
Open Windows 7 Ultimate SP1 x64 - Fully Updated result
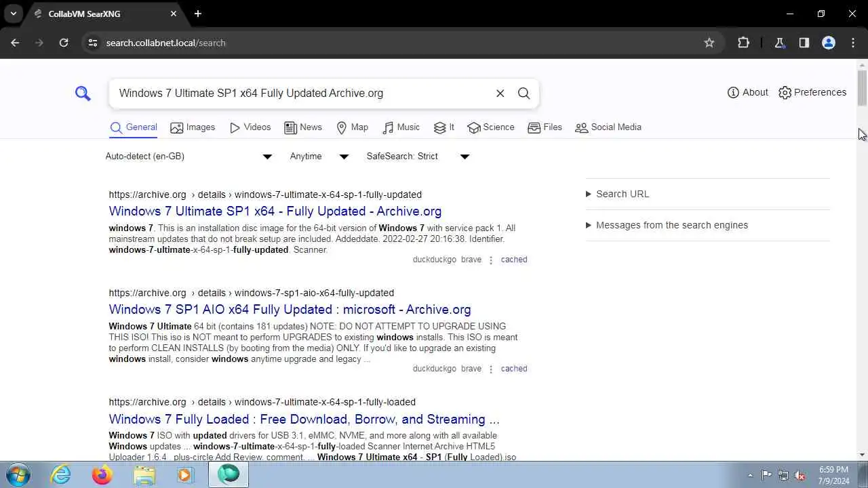tap(275, 211)
